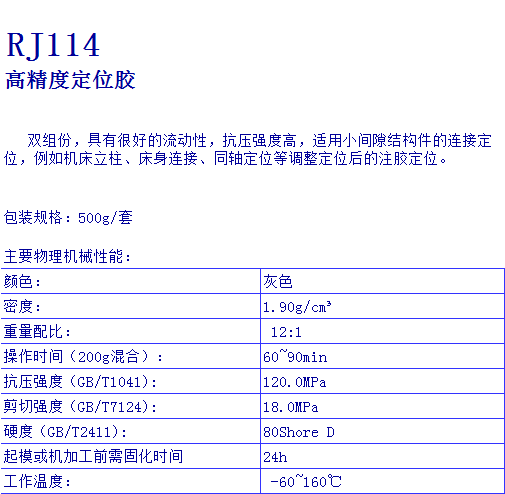The image size is (505, 494).
Task: Click the 高精度定位胶 subtitle heading
Action: pos(70,80)
